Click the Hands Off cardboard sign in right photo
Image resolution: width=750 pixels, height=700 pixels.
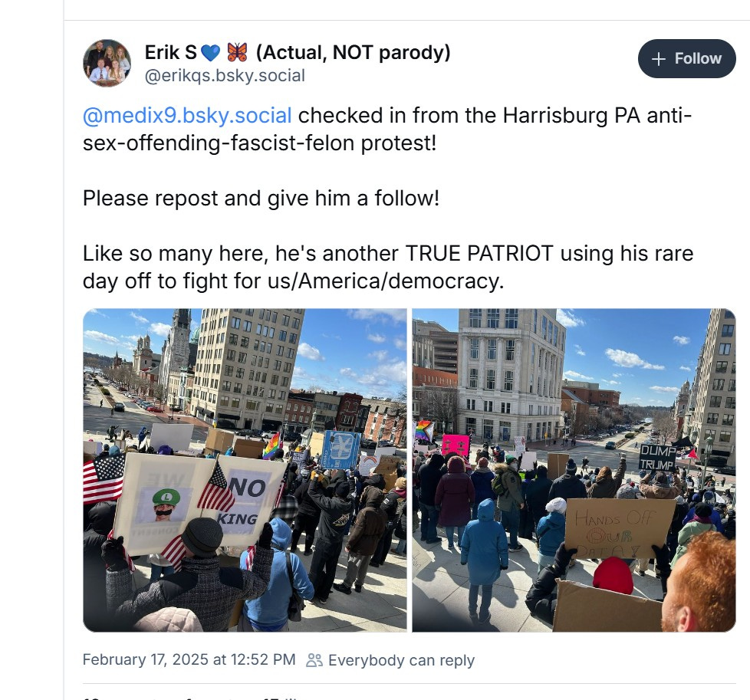pyautogui.click(x=620, y=528)
